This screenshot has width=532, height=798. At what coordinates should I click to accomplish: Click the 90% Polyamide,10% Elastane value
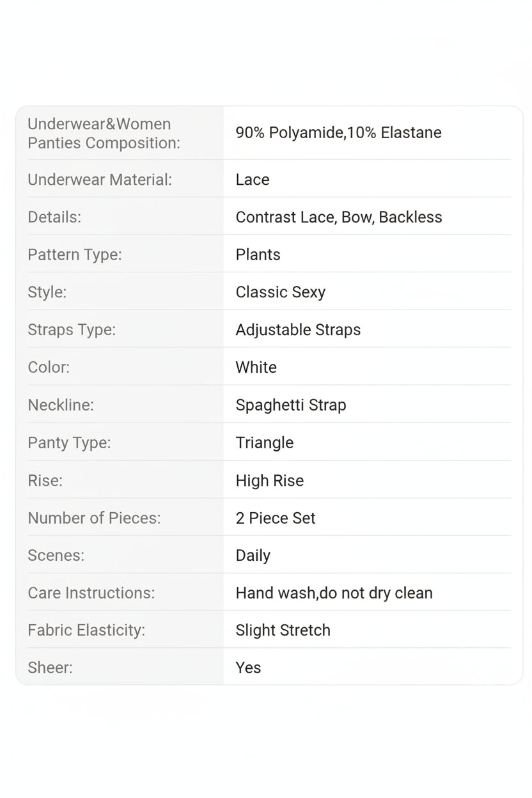(x=338, y=133)
